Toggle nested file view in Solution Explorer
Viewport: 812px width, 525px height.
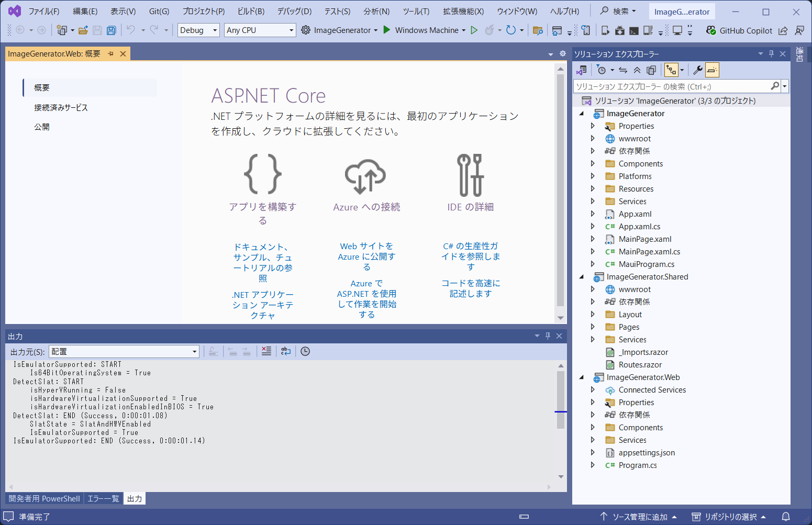[x=671, y=70]
